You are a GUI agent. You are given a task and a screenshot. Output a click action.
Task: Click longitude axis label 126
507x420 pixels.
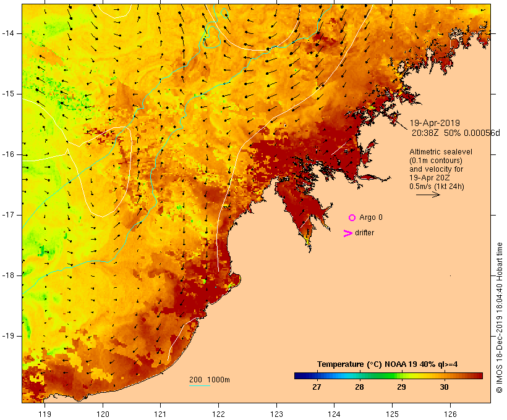(x=450, y=414)
